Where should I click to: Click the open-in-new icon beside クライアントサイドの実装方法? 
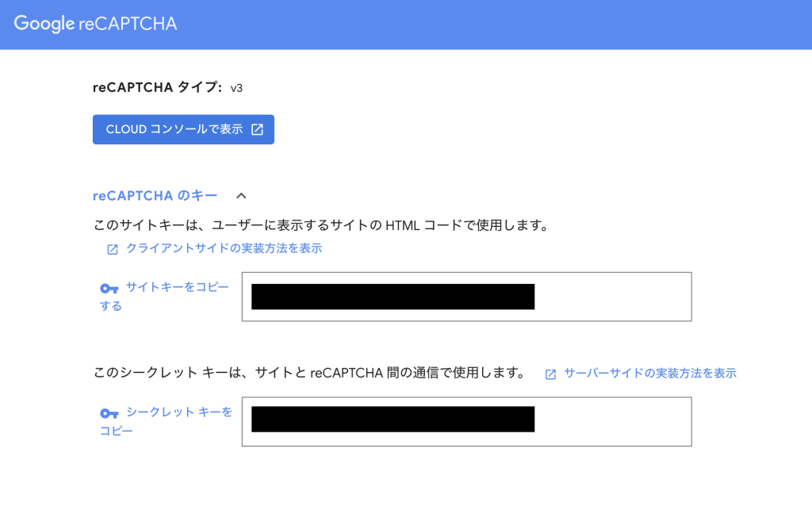tap(113, 249)
